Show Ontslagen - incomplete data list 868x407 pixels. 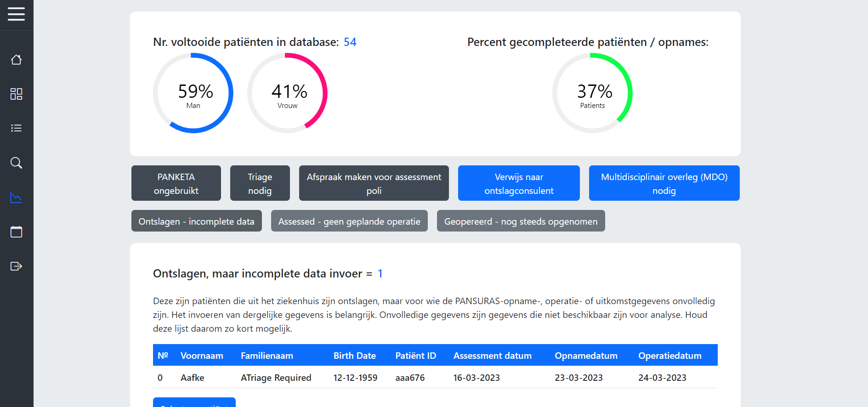point(196,221)
